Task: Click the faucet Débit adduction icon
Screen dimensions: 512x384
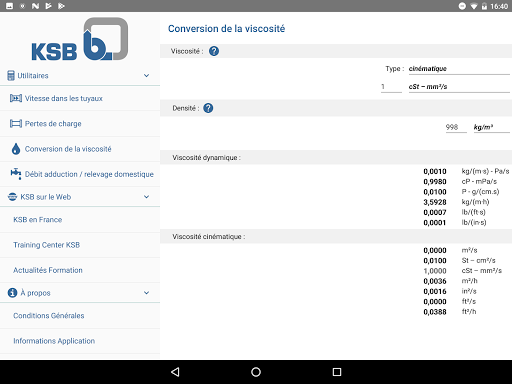Action: pyautogui.click(x=16, y=174)
